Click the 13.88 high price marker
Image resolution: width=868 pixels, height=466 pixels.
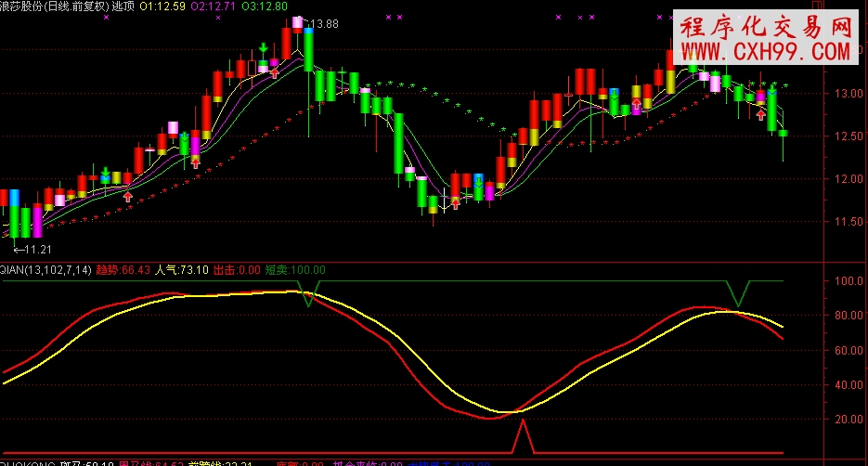click(x=324, y=24)
